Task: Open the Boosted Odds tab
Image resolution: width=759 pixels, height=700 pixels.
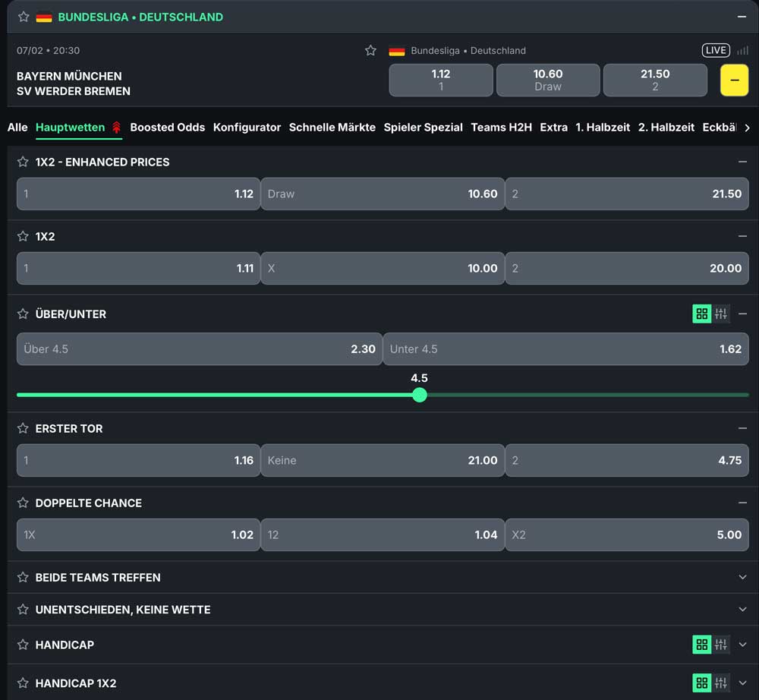Action: (167, 128)
